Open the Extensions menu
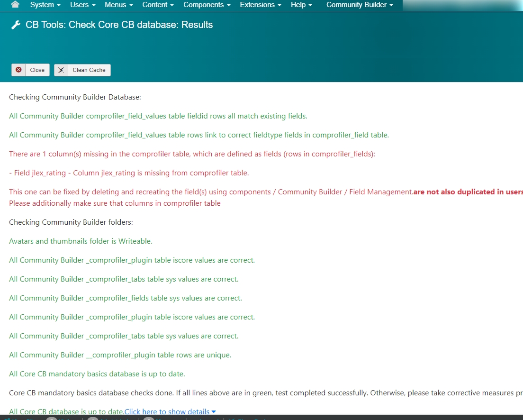 click(261, 5)
